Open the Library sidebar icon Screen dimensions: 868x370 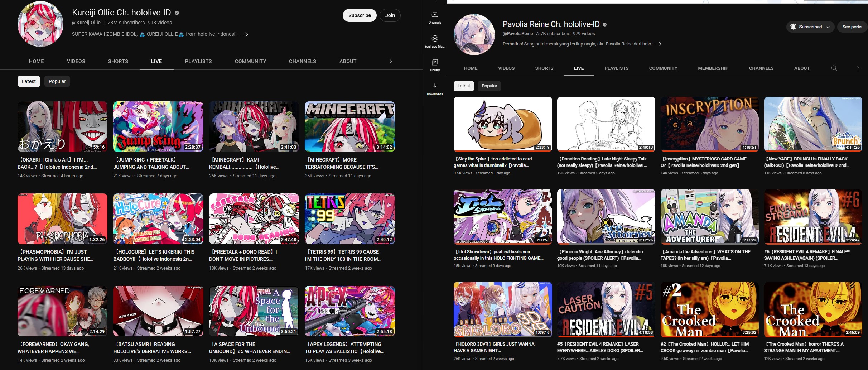435,65
